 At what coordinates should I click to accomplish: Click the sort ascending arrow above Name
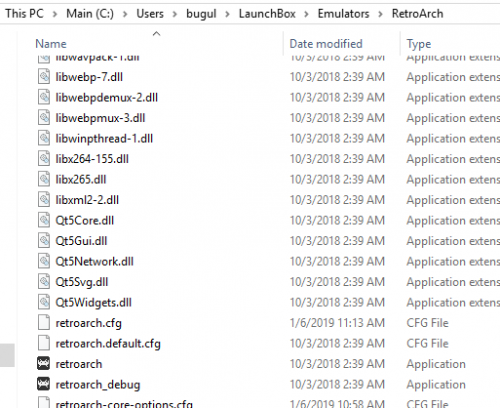pos(156,33)
